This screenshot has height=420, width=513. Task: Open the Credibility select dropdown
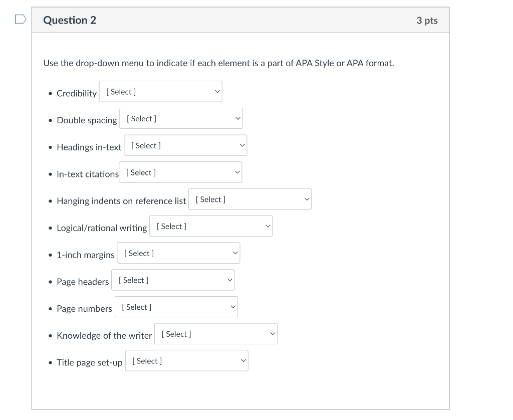161,92
